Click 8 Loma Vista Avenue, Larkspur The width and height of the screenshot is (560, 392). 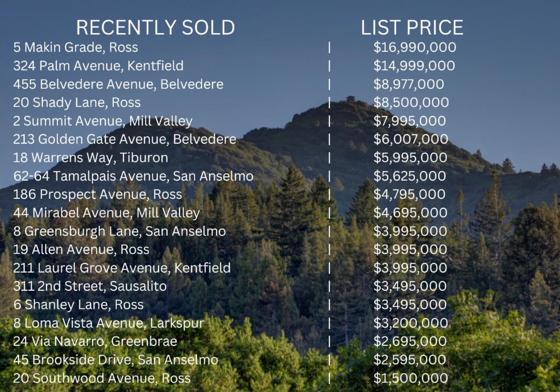pyautogui.click(x=109, y=323)
